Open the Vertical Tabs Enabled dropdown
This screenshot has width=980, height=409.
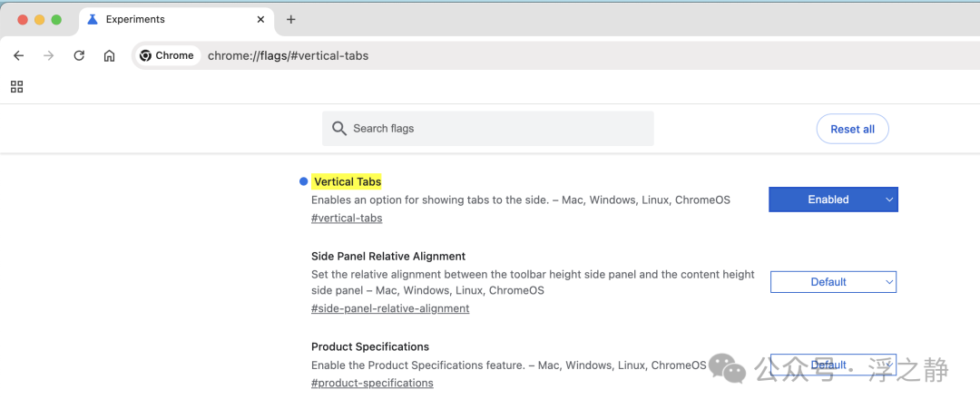point(833,200)
